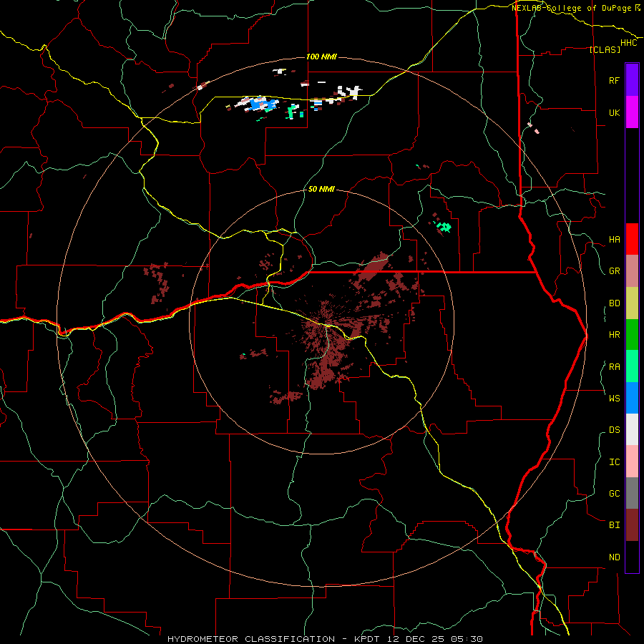Click the BD yellow legend swatch
The image size is (644, 644).
coord(632,303)
